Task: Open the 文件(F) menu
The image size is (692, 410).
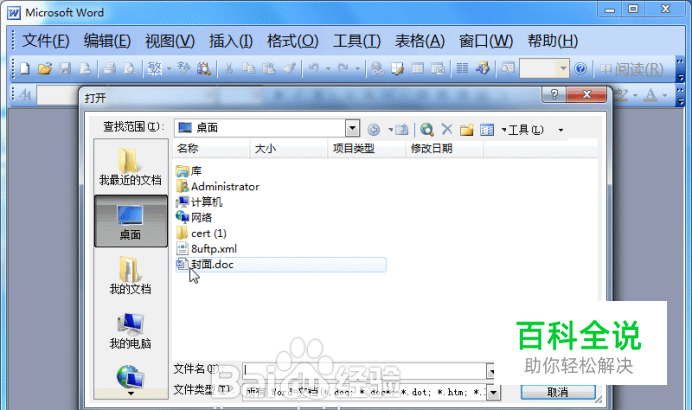Action: pos(46,41)
